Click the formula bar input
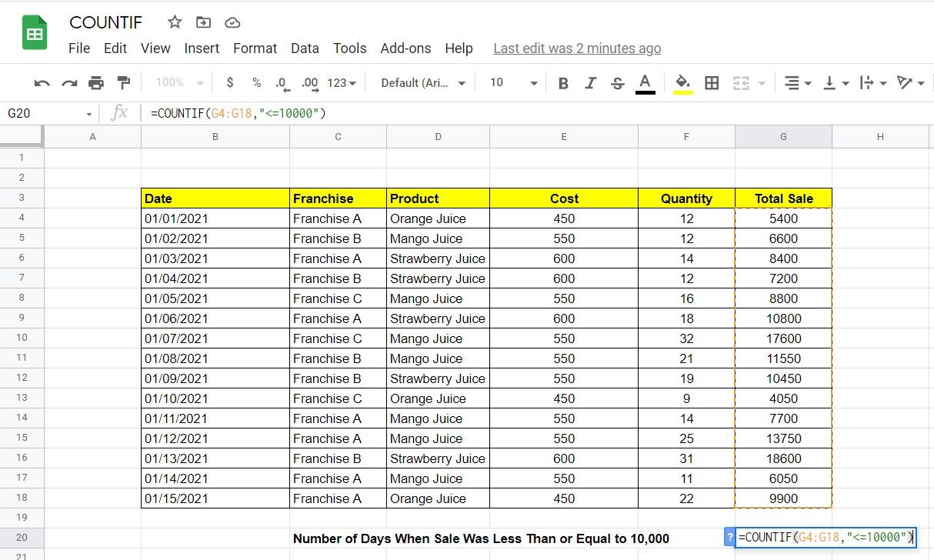Image resolution: width=934 pixels, height=560 pixels. (539, 113)
